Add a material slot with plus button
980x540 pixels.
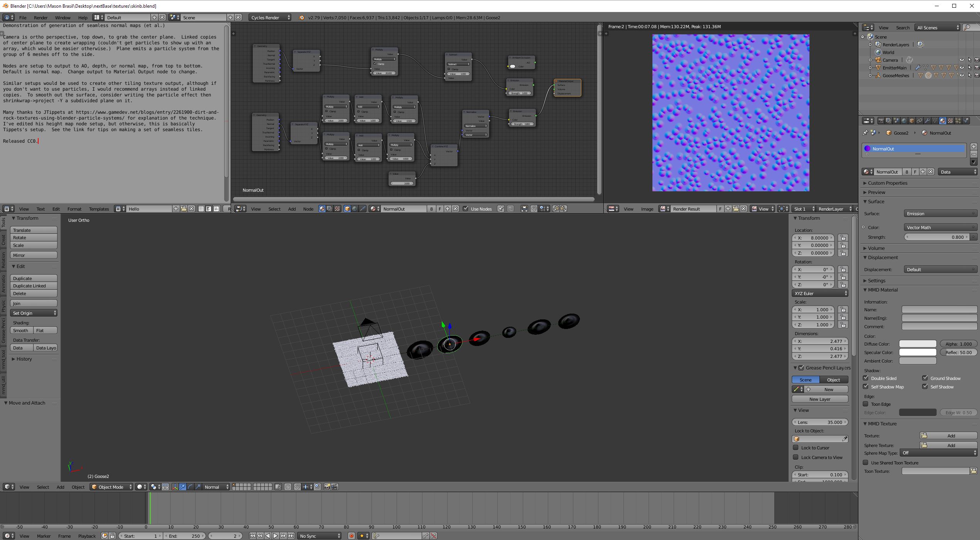(x=973, y=147)
